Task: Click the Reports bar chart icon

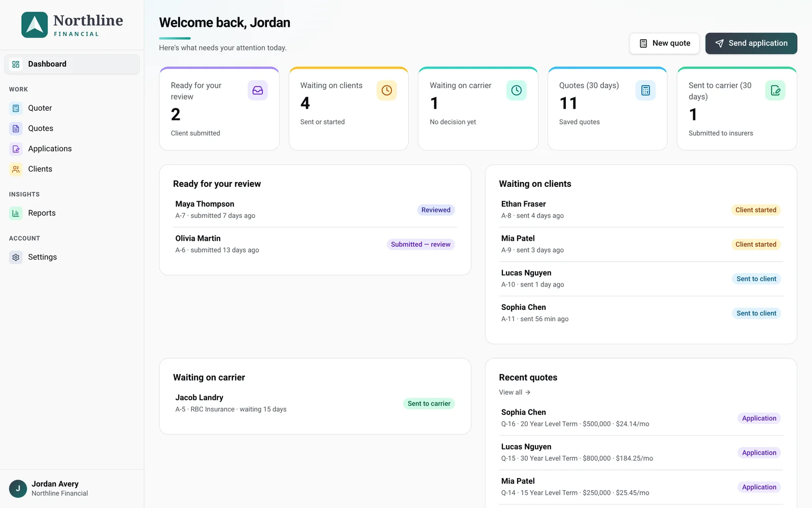Action: [x=16, y=213]
